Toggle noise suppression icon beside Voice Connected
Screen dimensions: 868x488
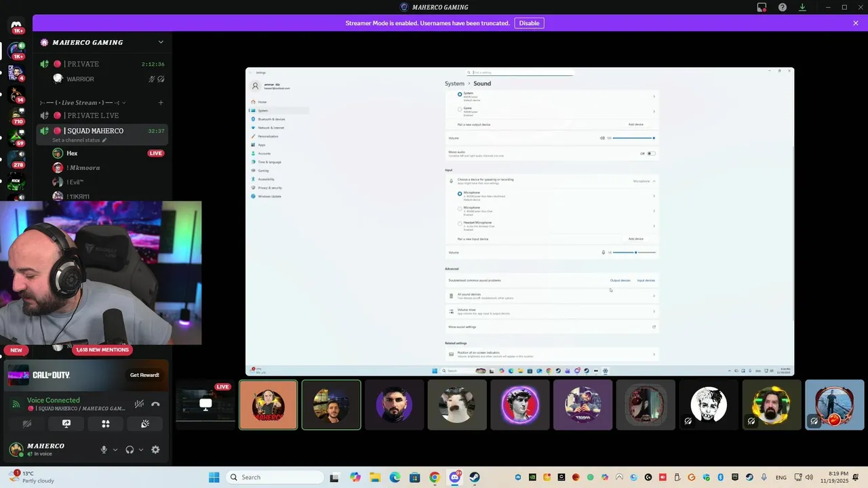tap(139, 404)
